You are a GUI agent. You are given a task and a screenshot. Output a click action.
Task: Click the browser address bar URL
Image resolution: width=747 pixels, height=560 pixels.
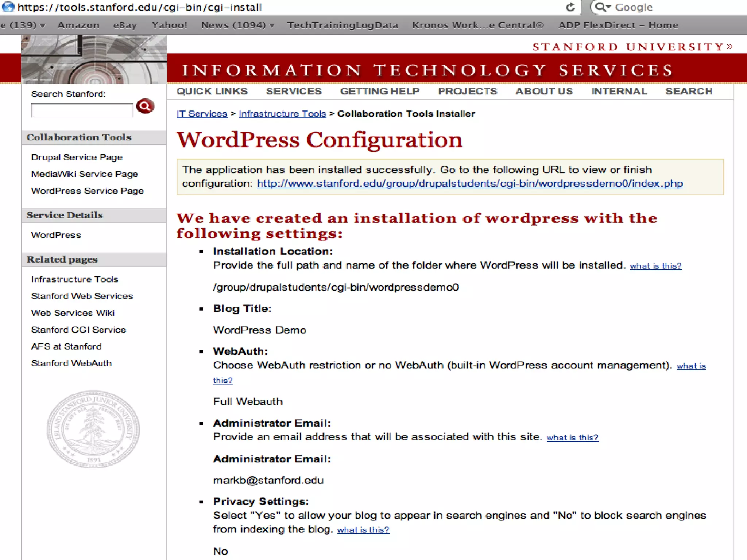point(139,7)
